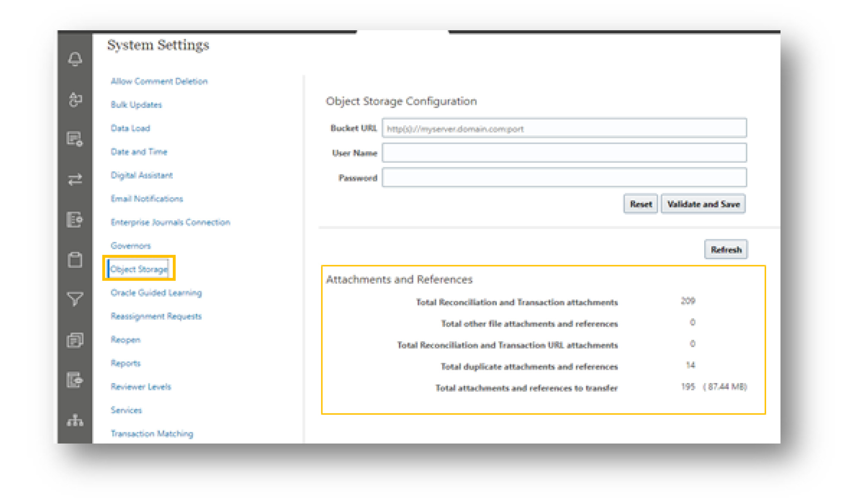The height and width of the screenshot is (504, 864).
Task: Open the document-with-eye sidebar icon
Action: [x=75, y=380]
